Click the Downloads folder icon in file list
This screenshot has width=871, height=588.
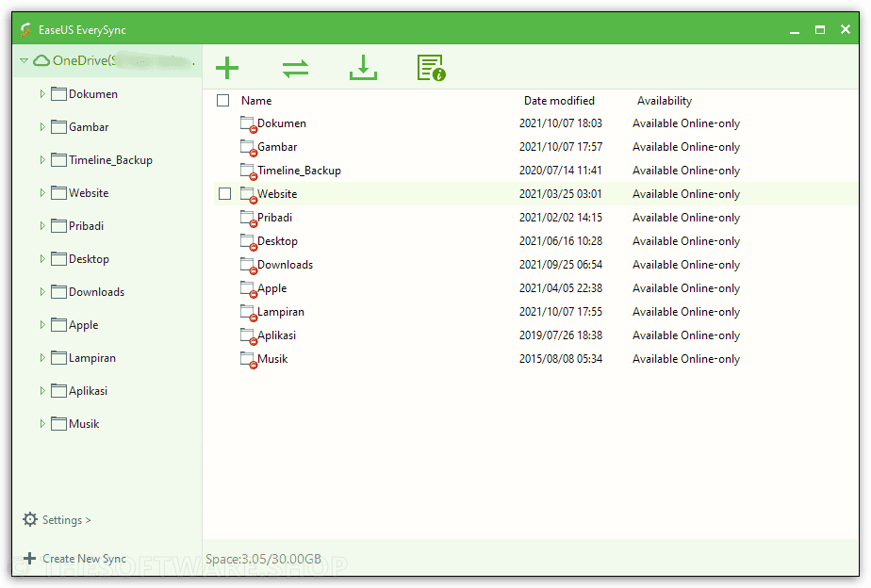(x=248, y=266)
